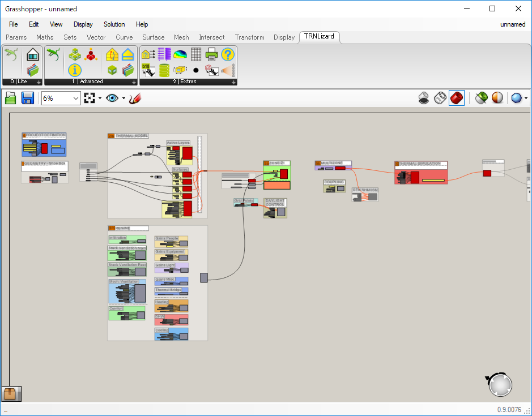Click the brown box widget at canvas corner
The image size is (532, 416).
10,393
